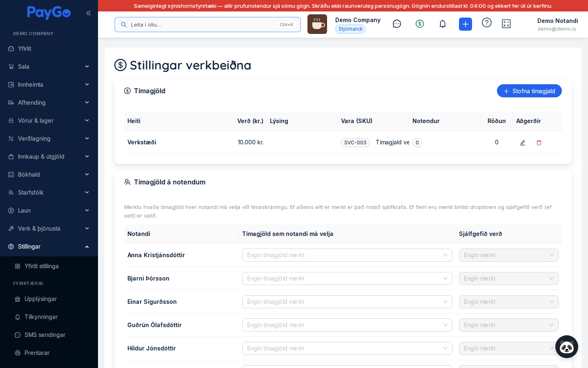Open Tilkynningar settings page

coord(49,317)
